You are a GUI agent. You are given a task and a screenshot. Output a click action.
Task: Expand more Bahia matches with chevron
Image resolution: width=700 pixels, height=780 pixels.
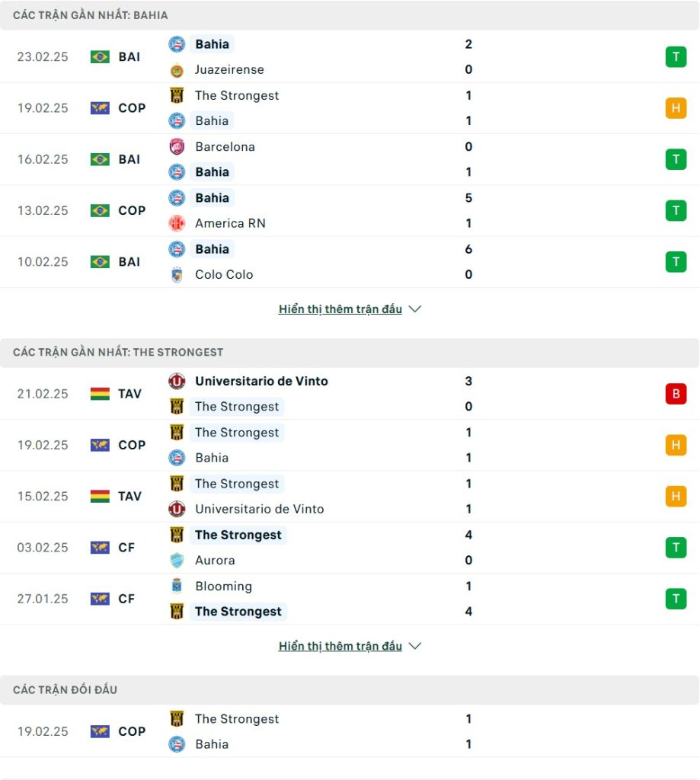pyautogui.click(x=415, y=309)
